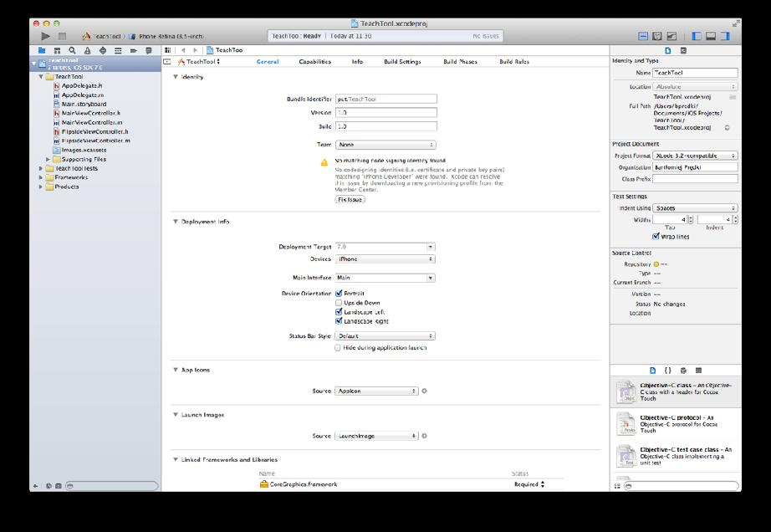The width and height of the screenshot is (771, 532).
Task: Show the Media library
Action: [x=698, y=371]
